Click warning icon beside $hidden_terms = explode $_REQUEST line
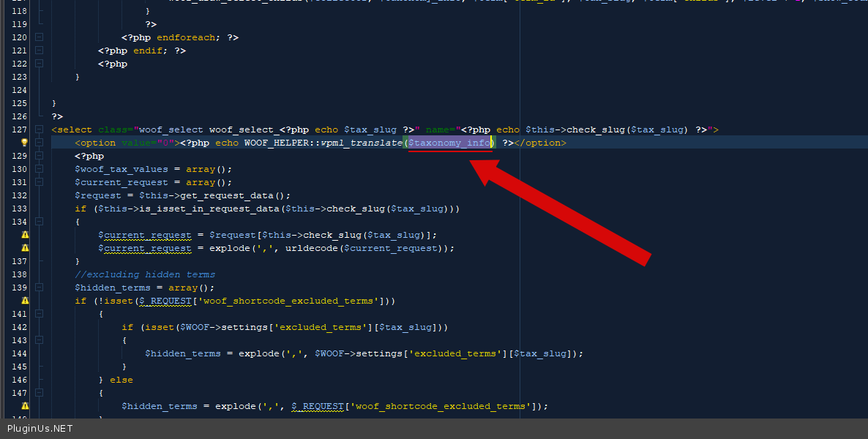Viewport: 868px width, 439px height. point(25,406)
